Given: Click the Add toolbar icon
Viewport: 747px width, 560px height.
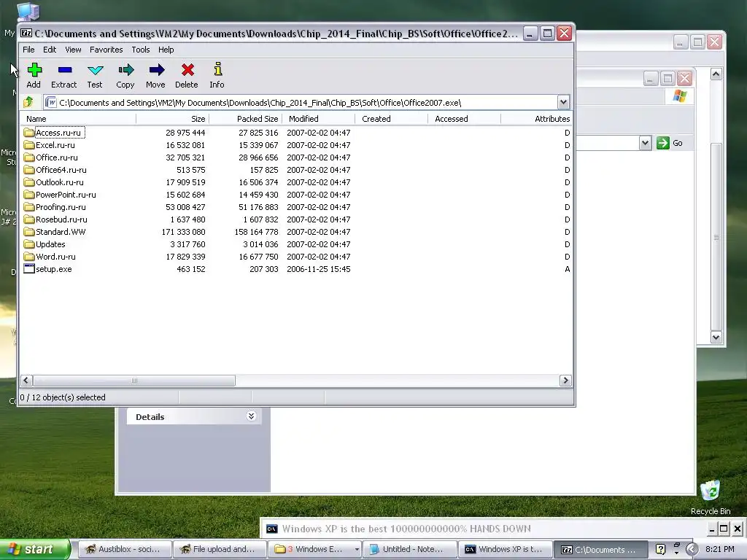Looking at the screenshot, I should point(34,70).
